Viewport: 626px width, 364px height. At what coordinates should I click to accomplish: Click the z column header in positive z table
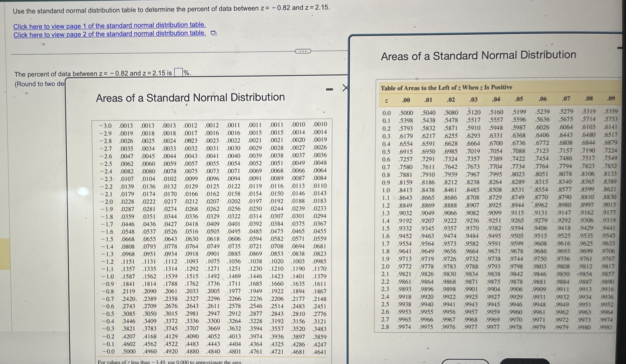(x=386, y=101)
